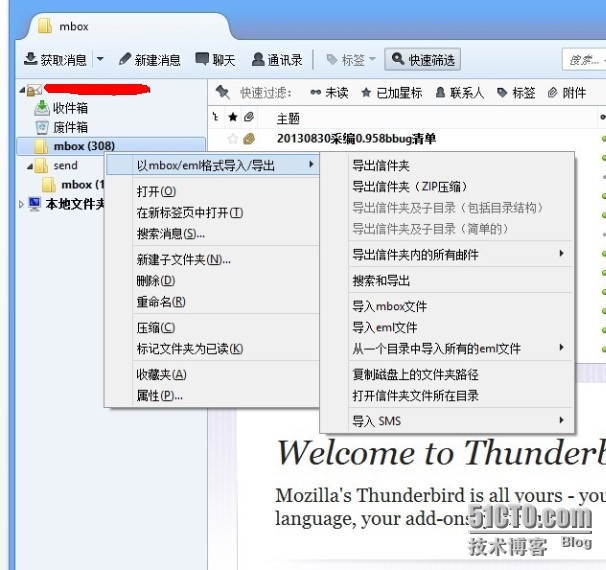Select the mbox (308) folder
This screenshot has height=570, width=606.
(x=111, y=146)
